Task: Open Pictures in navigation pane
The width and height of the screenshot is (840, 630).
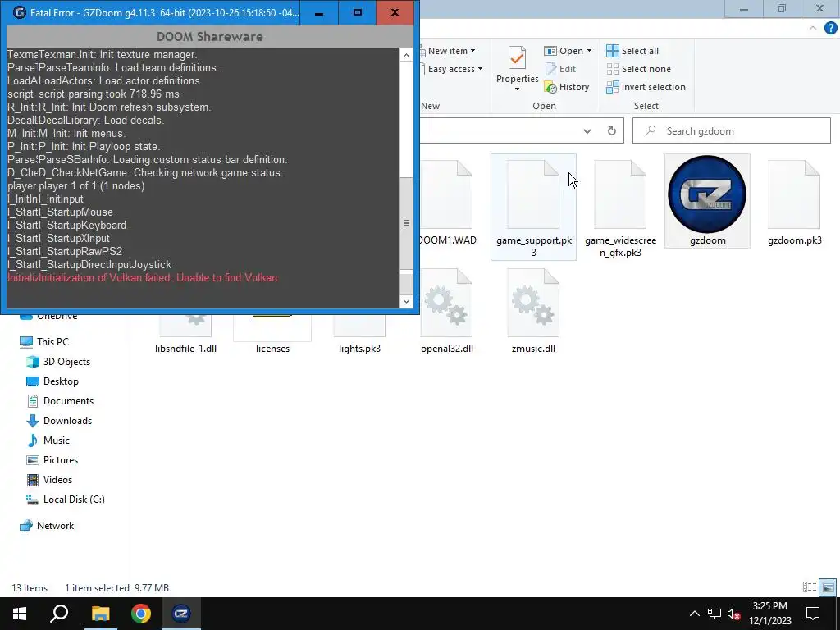Action: 52,459
